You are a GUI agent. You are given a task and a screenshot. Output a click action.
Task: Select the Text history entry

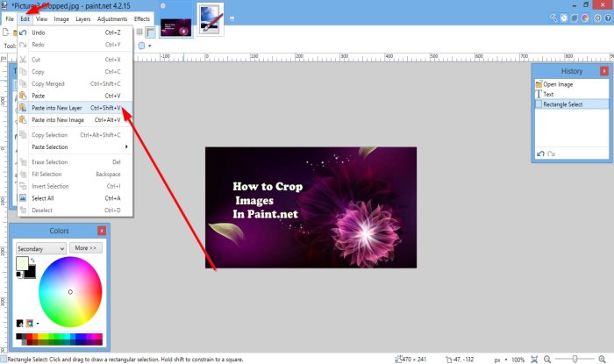pos(572,95)
